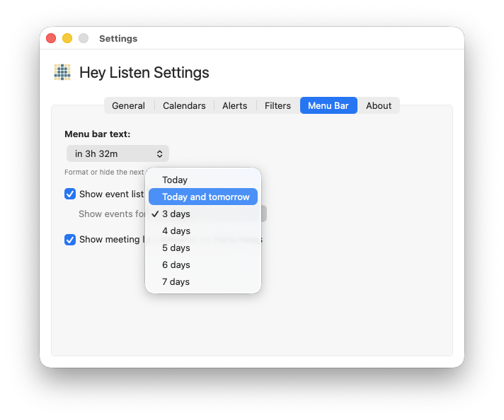The width and height of the screenshot is (504, 420).
Task: Click the Show events for label
Action: pyautogui.click(x=112, y=214)
